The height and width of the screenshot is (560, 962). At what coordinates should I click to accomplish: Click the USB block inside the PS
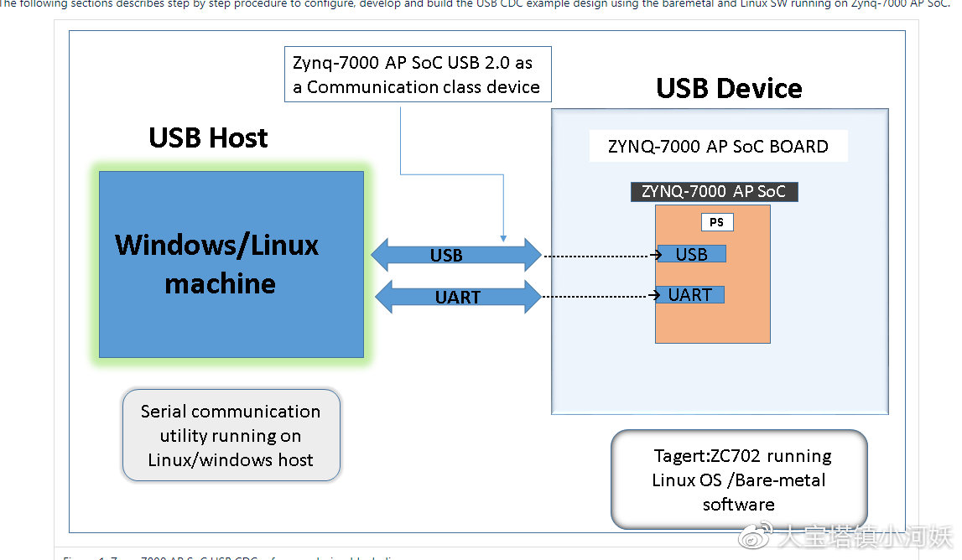click(691, 254)
